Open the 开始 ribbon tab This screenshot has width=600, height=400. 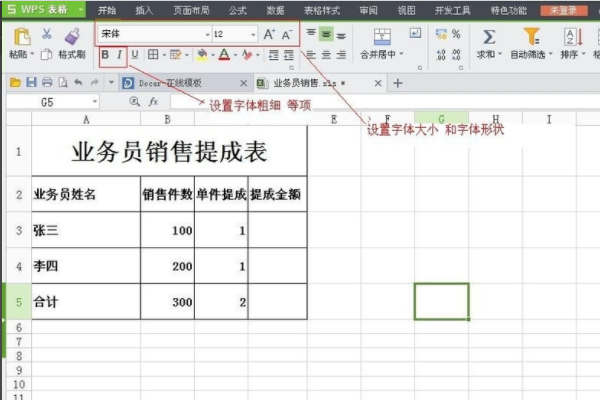click(107, 10)
